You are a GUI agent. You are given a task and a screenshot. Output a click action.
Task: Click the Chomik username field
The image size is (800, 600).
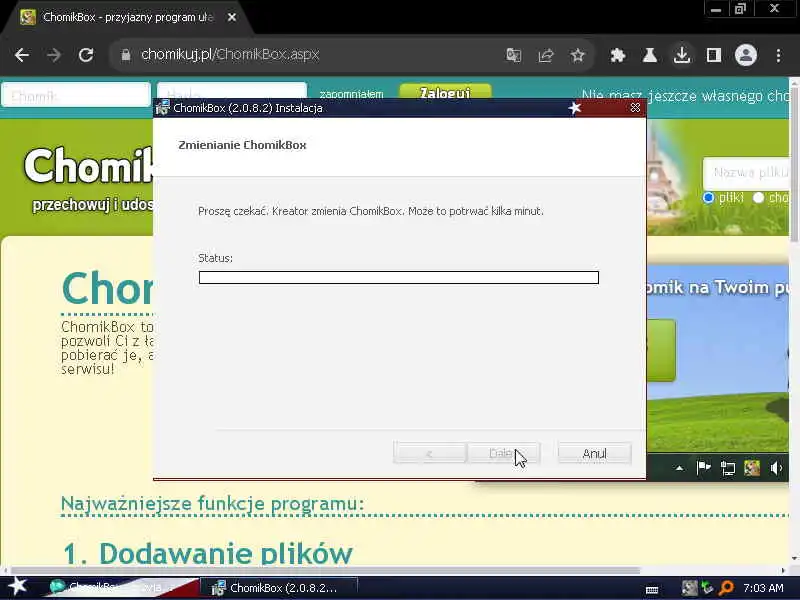(76, 95)
